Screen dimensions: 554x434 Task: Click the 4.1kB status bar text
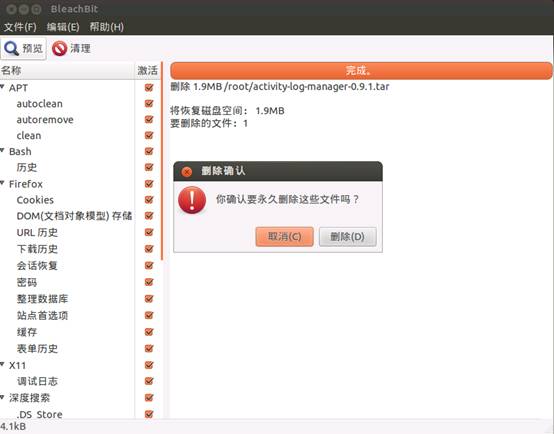[x=13, y=427]
